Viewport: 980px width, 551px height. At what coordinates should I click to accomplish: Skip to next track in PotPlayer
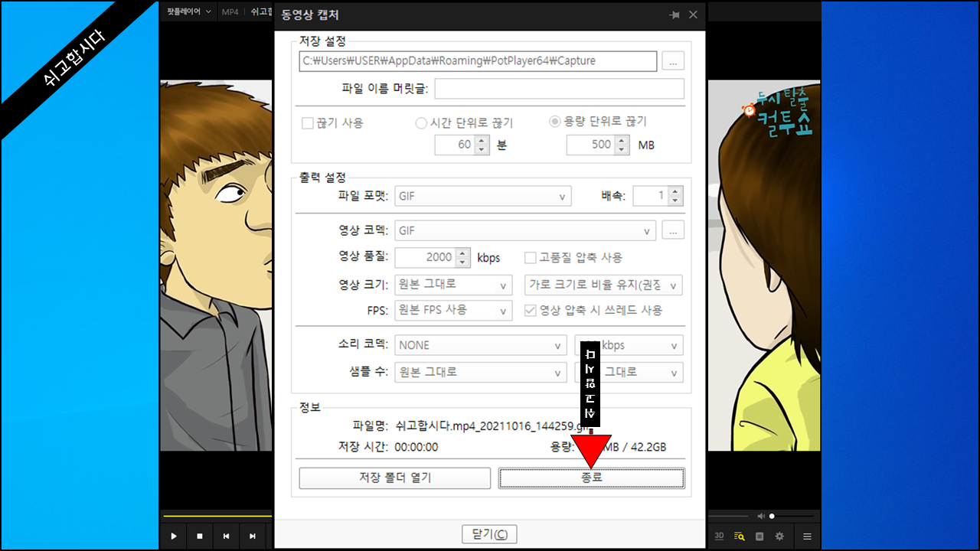251,536
